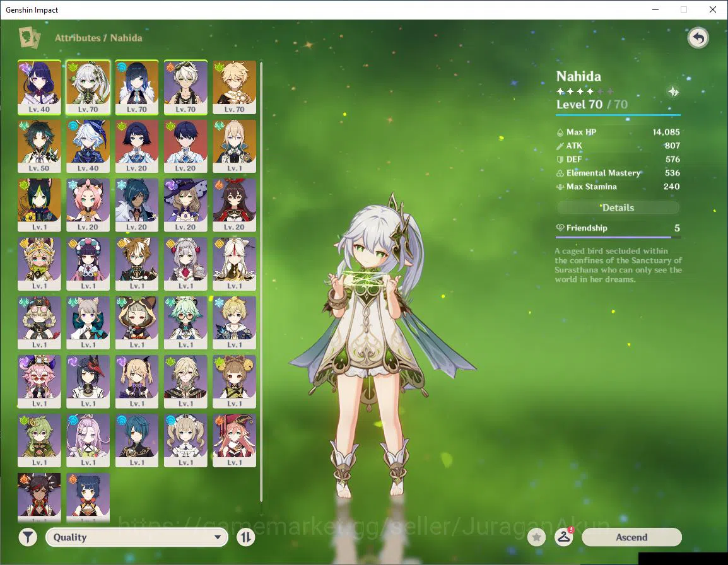The width and height of the screenshot is (728, 565).
Task: Select Diona Lv. 20 portrait
Action: 88,205
